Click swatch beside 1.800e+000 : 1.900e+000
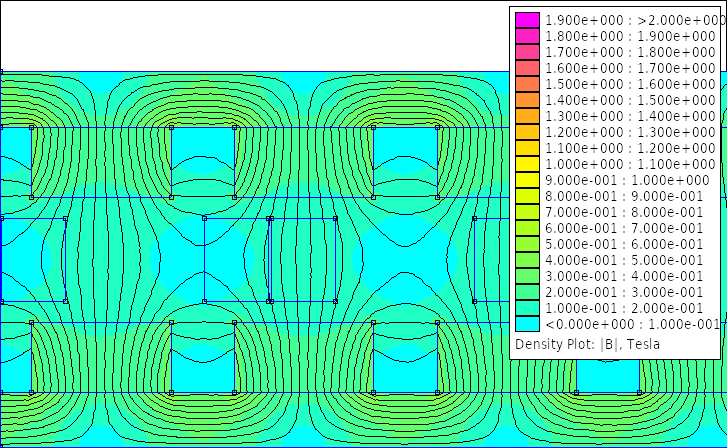This screenshot has height=448, width=727. pos(527,36)
